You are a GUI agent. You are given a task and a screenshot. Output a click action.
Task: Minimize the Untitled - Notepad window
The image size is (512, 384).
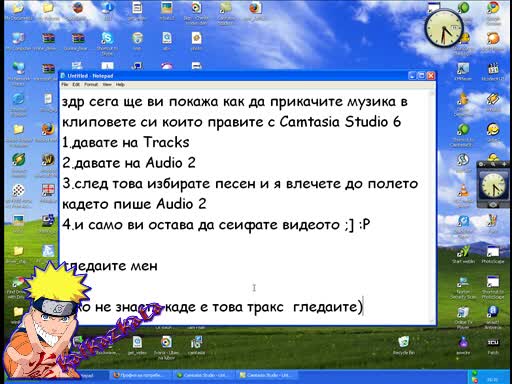click(412, 76)
